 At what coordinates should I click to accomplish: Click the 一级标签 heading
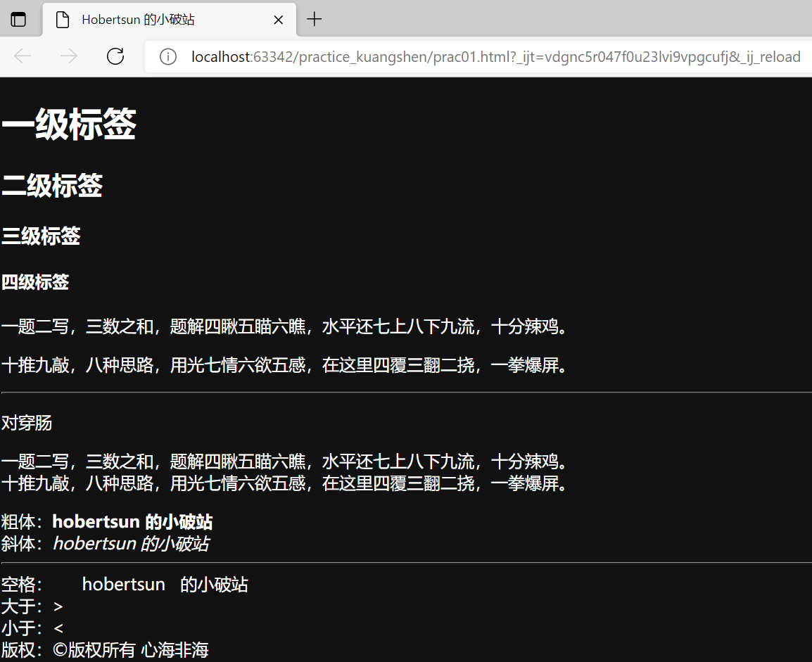pos(68,124)
